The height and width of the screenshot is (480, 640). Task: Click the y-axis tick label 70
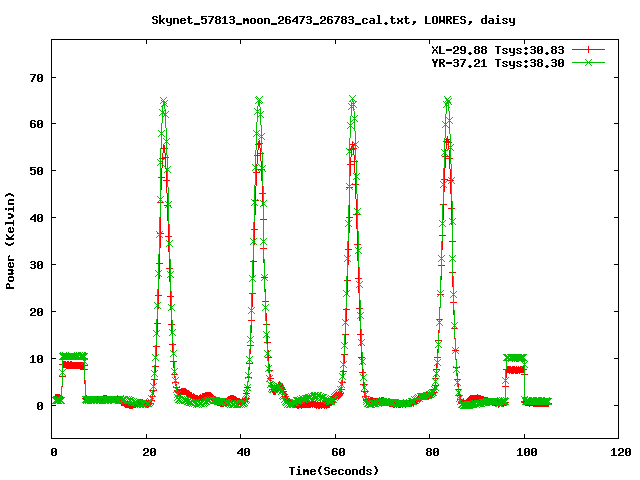coord(36,78)
